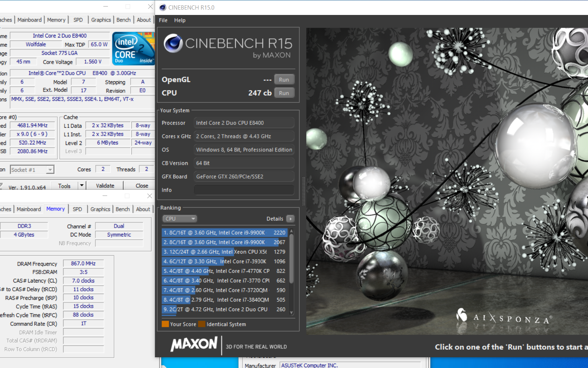
Task: Select Mainboard tab in lower CPU-Z window
Action: (x=29, y=209)
